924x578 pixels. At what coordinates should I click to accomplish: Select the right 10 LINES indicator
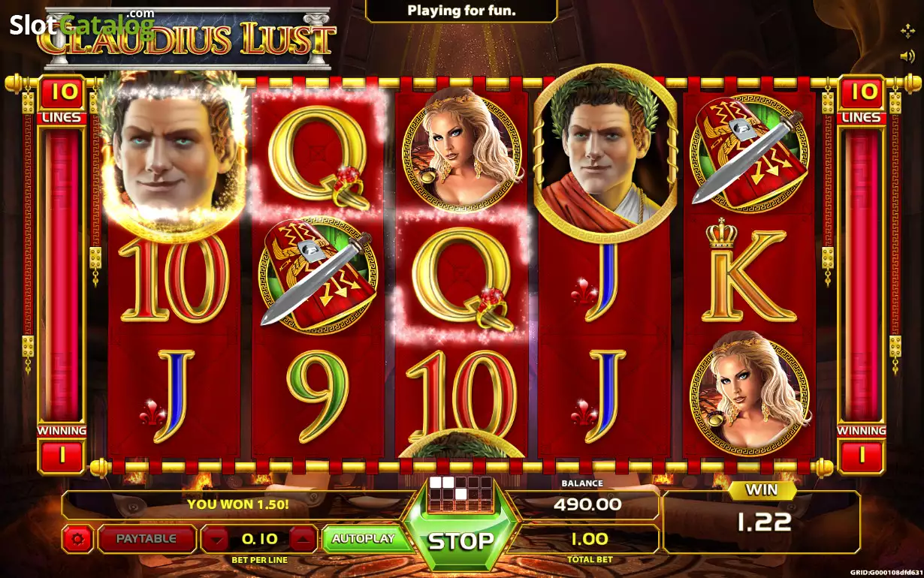click(862, 99)
